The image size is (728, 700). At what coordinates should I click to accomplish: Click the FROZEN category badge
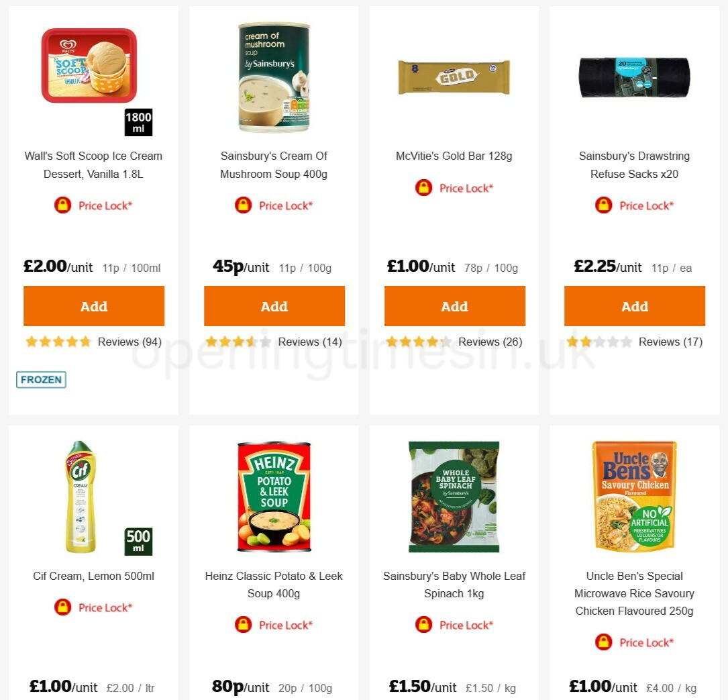41,379
